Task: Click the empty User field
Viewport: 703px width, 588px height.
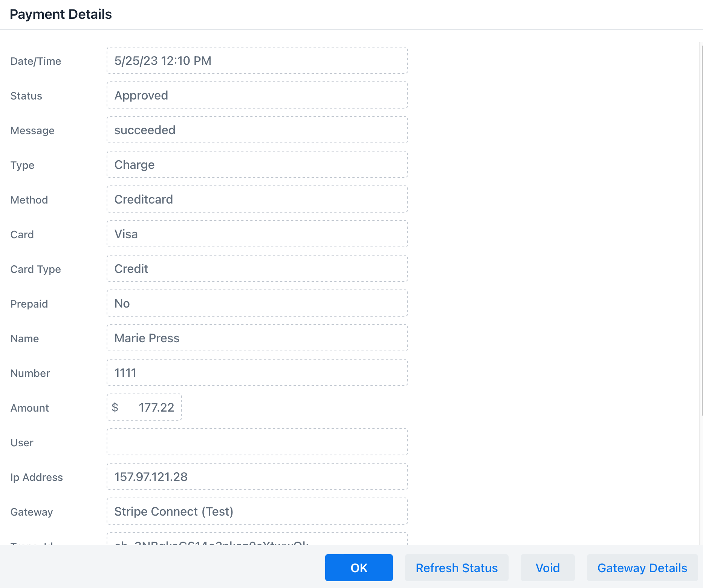Action: tap(257, 442)
